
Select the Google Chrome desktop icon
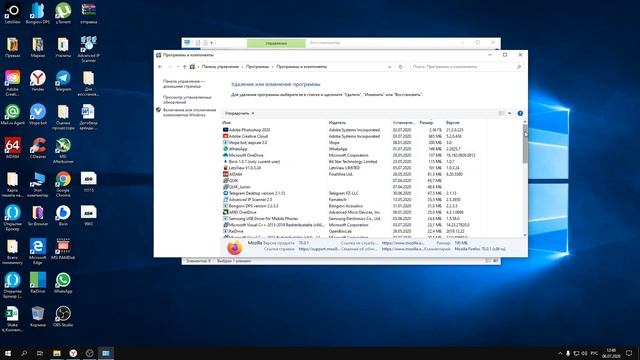click(x=63, y=184)
